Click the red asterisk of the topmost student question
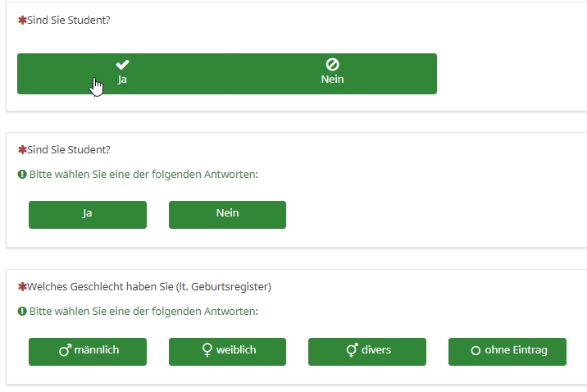 click(x=22, y=20)
